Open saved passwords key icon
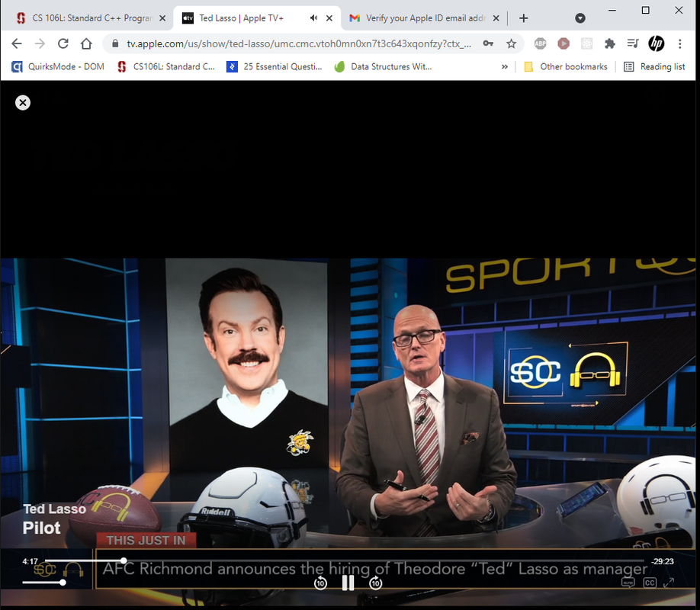700x610 pixels. [488, 43]
